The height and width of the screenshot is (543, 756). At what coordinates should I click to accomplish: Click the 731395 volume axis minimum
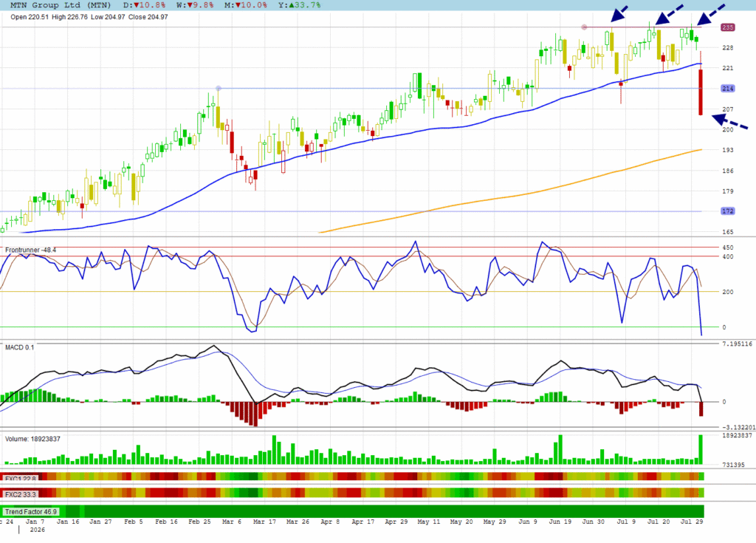[x=733, y=465]
